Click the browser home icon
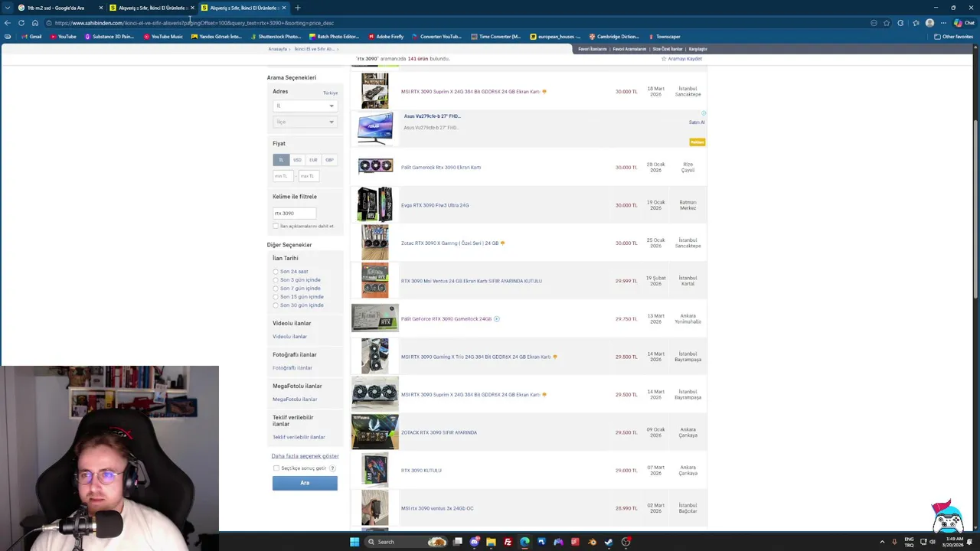The image size is (980, 551). (35, 23)
